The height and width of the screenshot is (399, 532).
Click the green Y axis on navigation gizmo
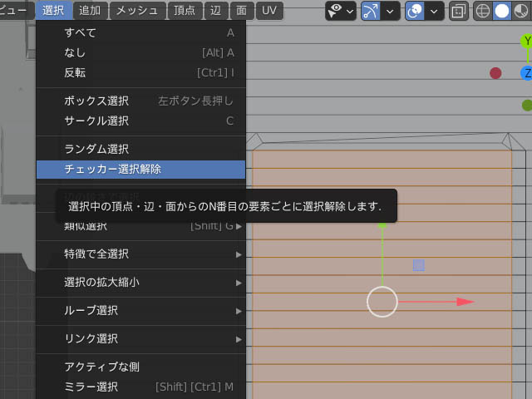click(526, 41)
